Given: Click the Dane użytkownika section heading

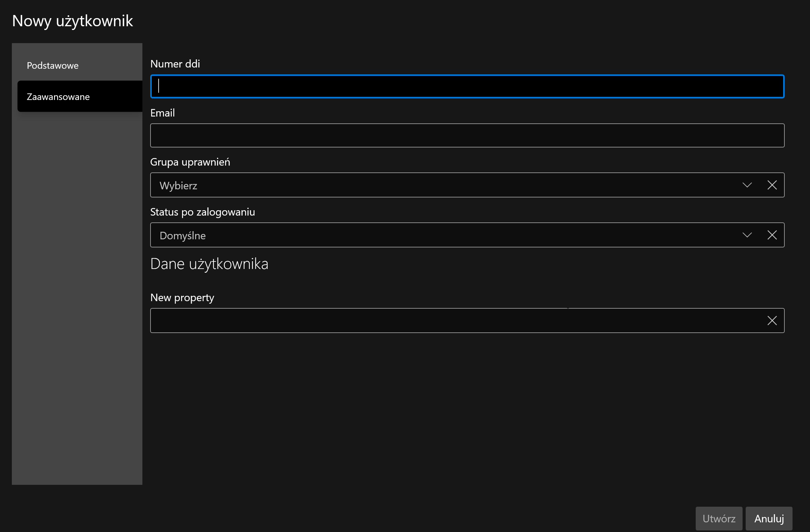Looking at the screenshot, I should 209,264.
